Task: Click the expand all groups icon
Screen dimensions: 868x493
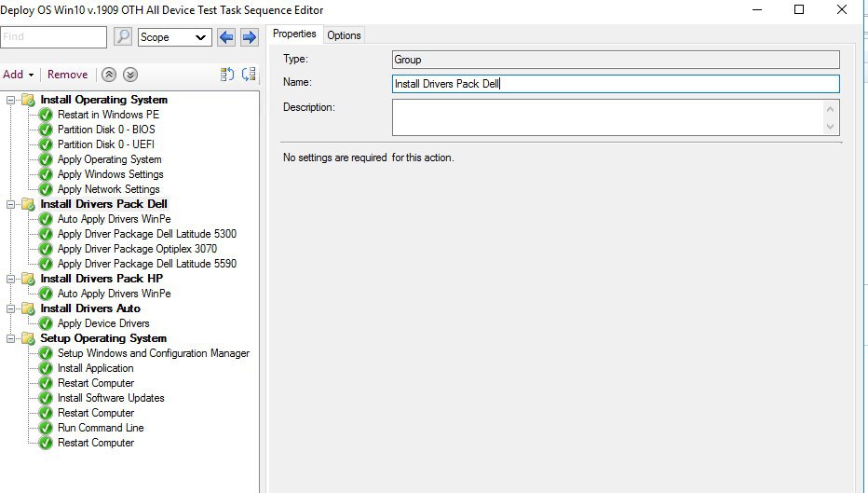Action: point(227,75)
